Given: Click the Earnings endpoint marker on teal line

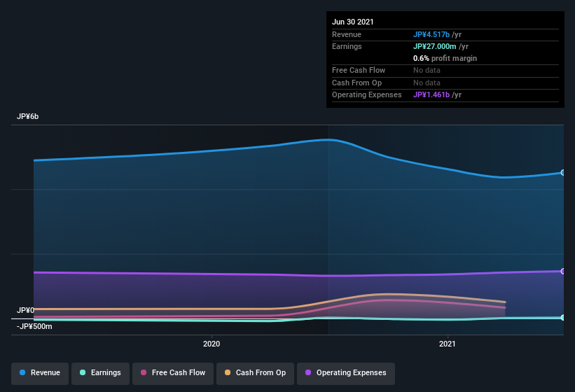Looking at the screenshot, I should click(x=563, y=318).
